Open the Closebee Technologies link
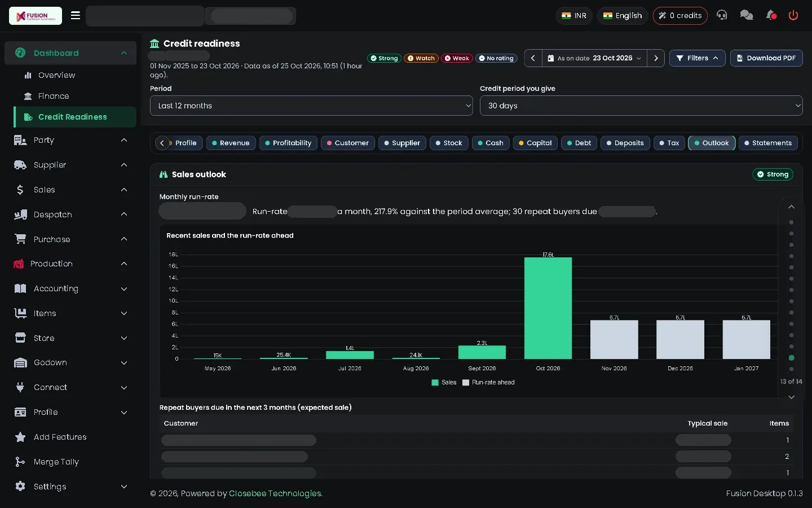 275,493
